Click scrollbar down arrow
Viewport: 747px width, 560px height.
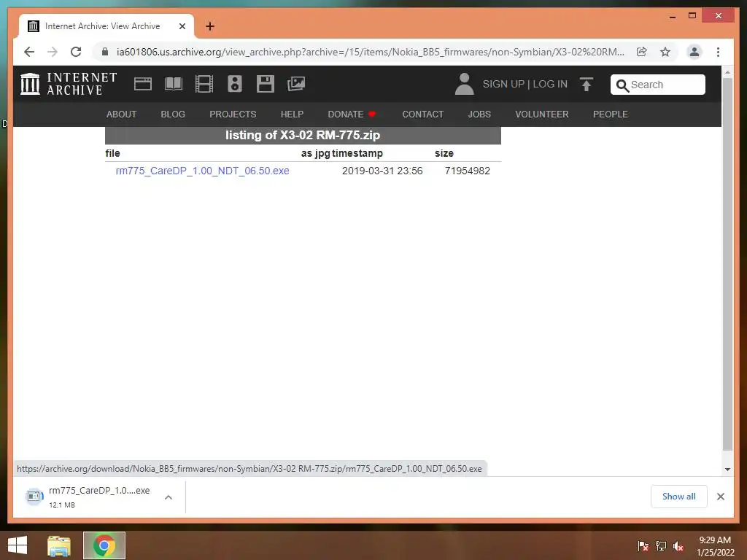pyautogui.click(x=727, y=469)
